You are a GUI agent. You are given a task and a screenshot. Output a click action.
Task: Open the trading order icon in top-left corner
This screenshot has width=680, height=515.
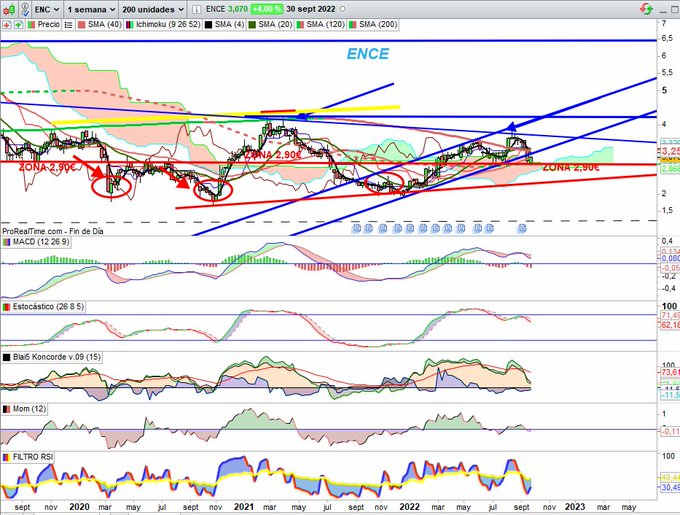coord(9,9)
